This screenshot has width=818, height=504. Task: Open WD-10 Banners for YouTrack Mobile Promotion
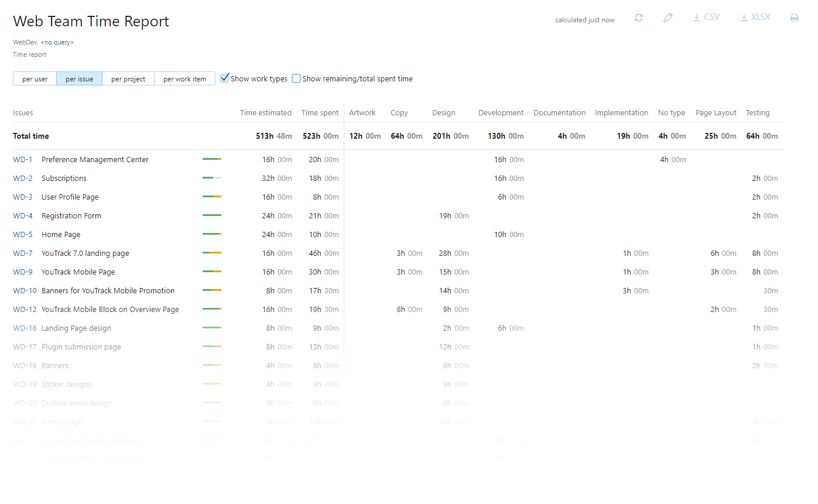pyautogui.click(x=107, y=290)
